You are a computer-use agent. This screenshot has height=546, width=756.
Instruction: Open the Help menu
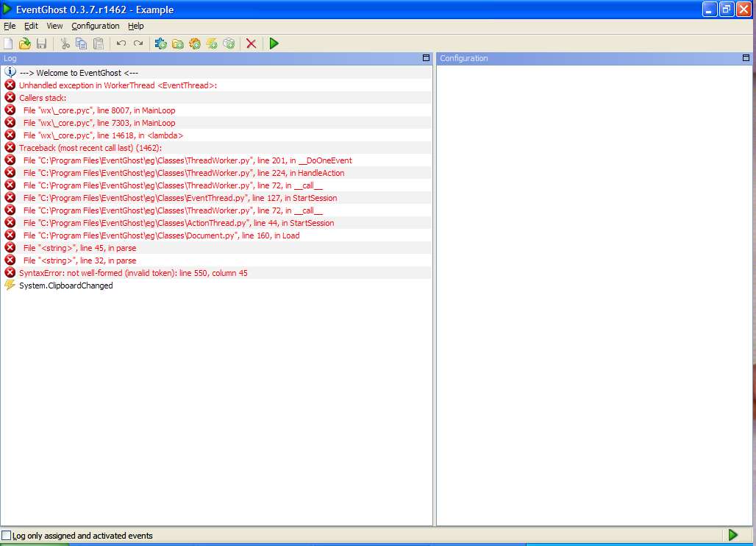[x=136, y=26]
